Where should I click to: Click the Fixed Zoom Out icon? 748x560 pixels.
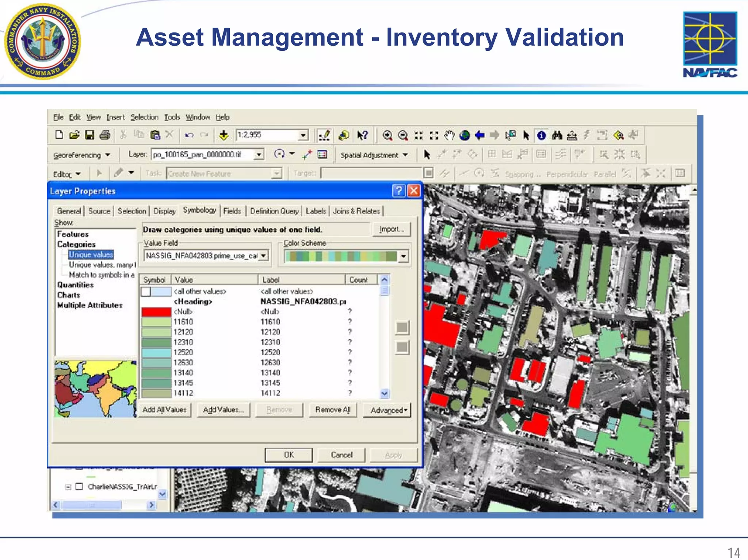(434, 135)
